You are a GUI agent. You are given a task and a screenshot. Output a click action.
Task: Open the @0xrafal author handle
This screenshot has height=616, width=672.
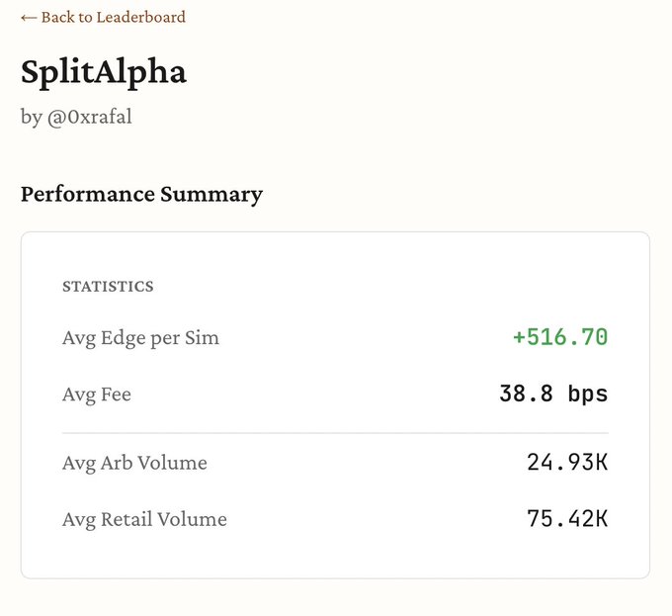[x=89, y=117]
